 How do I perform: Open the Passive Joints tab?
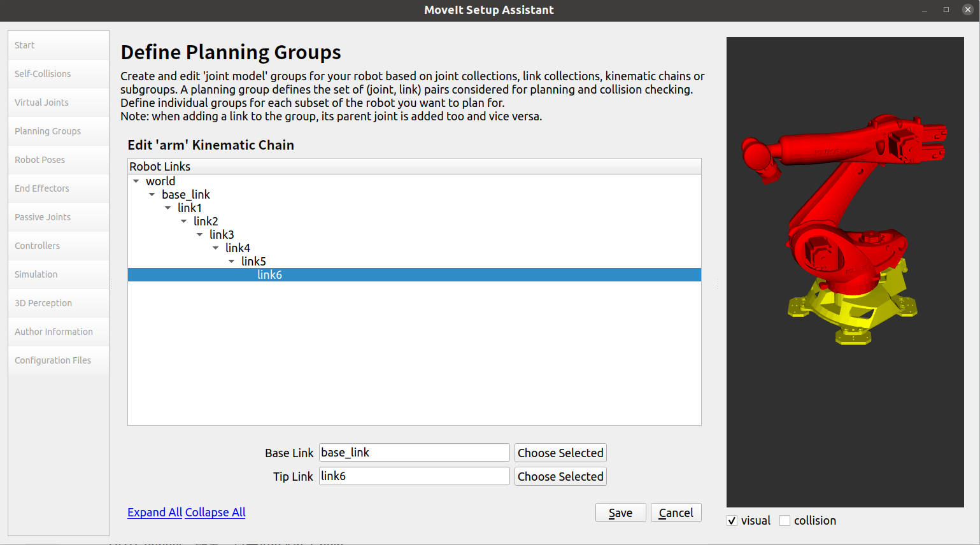[58, 217]
